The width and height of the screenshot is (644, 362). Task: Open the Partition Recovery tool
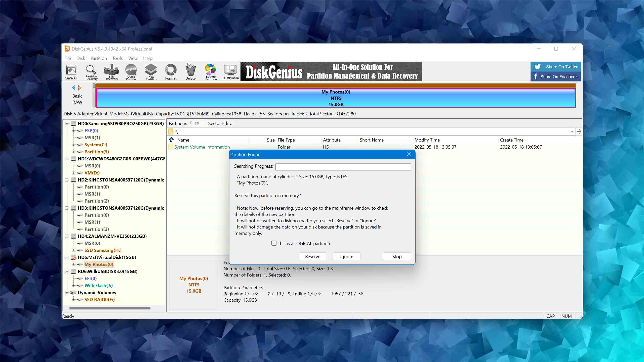coord(91,72)
